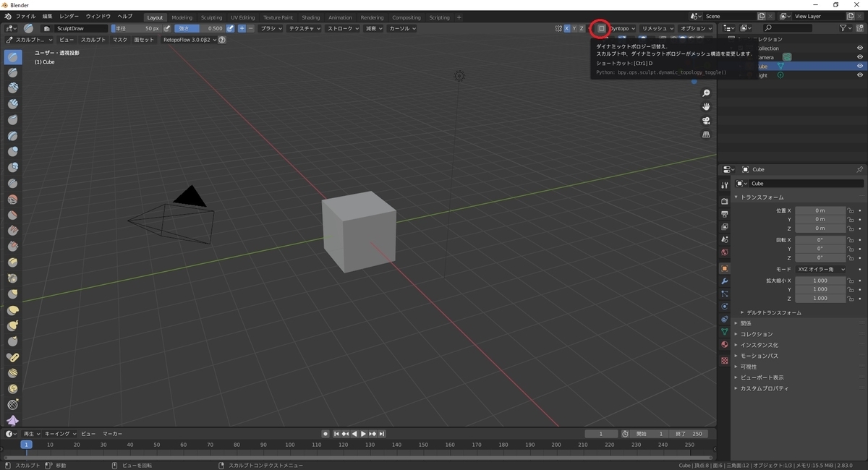Hide the Cube object in the outliner
Screen dimensions: 868x470
[x=860, y=66]
